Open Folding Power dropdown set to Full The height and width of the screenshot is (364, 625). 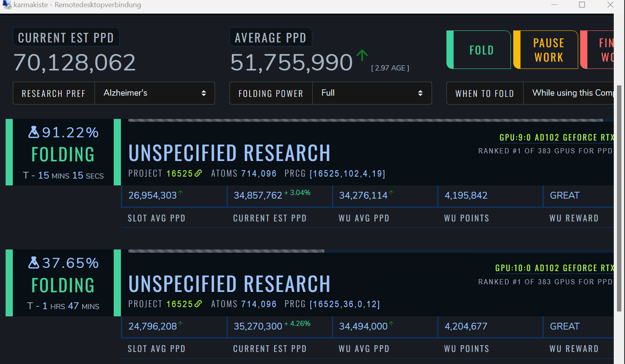click(372, 93)
